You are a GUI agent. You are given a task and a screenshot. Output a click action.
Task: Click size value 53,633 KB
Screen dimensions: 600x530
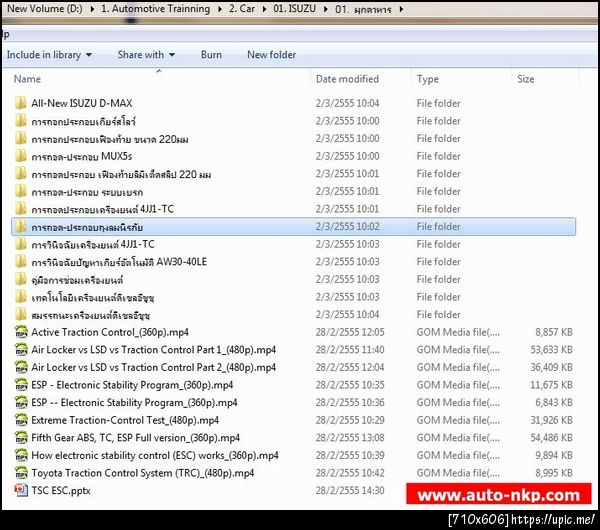point(551,349)
